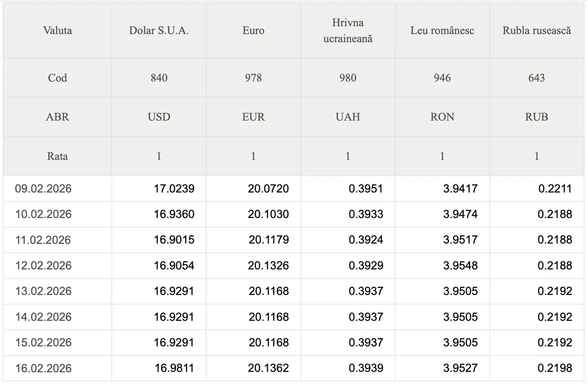588x385 pixels.
Task: Click the Valuta header cell
Action: 57,31
